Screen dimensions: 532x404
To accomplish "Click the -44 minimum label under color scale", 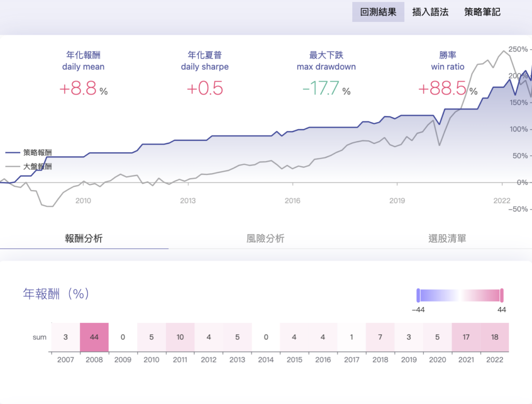I will [418, 309].
